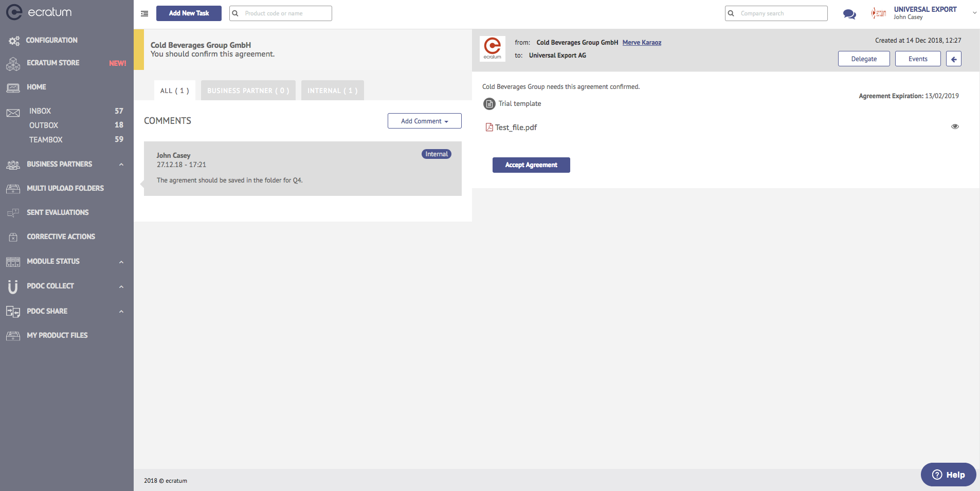Click the back arrow button
The height and width of the screenshot is (491, 980).
[954, 59]
